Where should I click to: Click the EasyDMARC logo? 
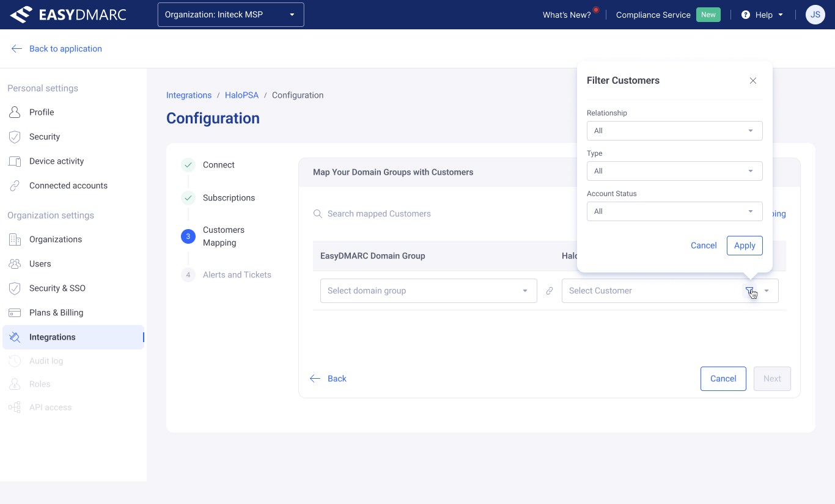[x=68, y=15]
